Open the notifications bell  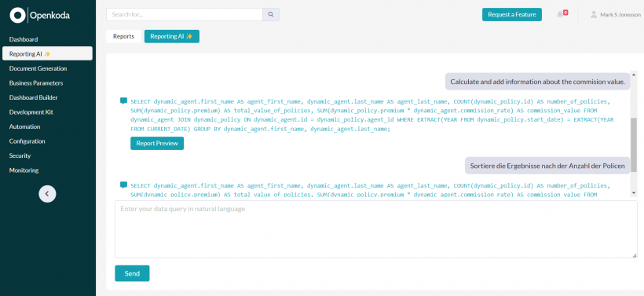[560, 15]
